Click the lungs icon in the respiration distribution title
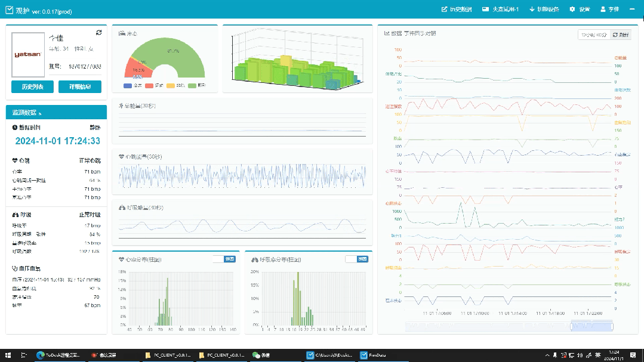The width and height of the screenshot is (644, 362). point(255,259)
